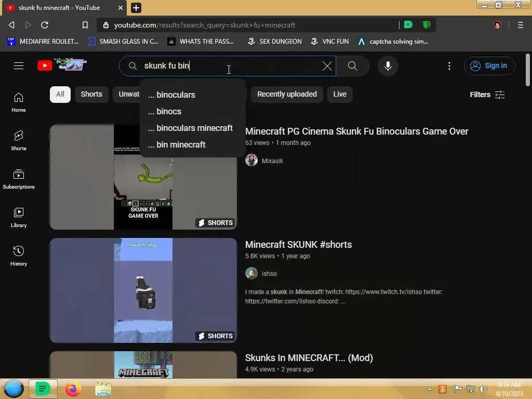532x399 pixels.
Task: Open YouTube settings three-dot menu
Action: 449,66
